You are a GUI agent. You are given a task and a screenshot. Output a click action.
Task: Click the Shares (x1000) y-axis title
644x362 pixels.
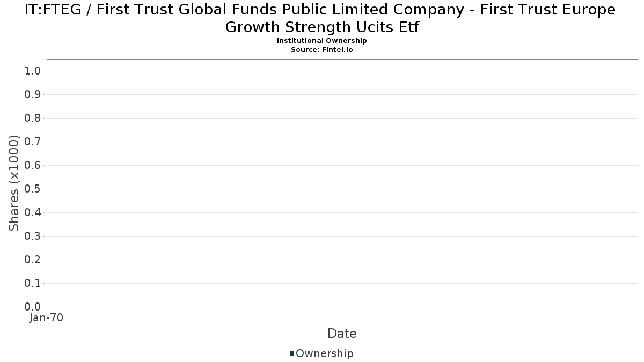tap(14, 183)
